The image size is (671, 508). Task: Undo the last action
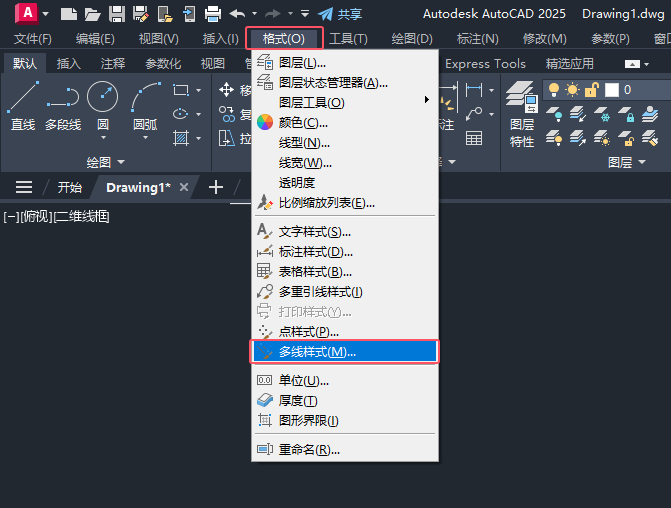coord(237,14)
